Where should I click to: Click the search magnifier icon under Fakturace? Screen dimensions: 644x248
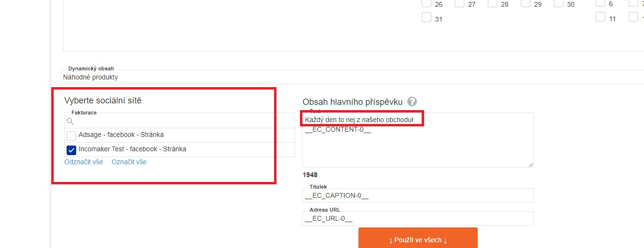(x=70, y=122)
